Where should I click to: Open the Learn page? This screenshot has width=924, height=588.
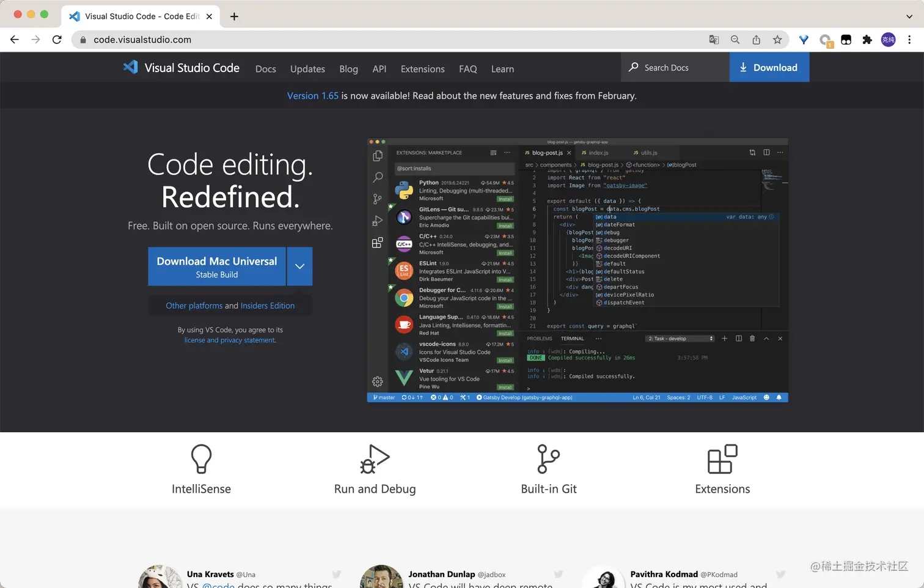tap(502, 69)
